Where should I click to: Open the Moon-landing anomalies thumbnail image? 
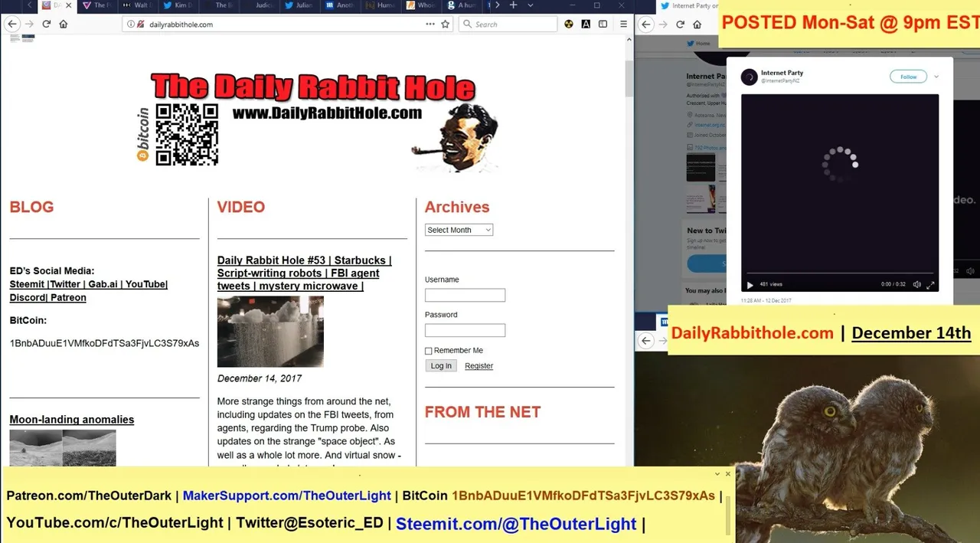coord(63,448)
